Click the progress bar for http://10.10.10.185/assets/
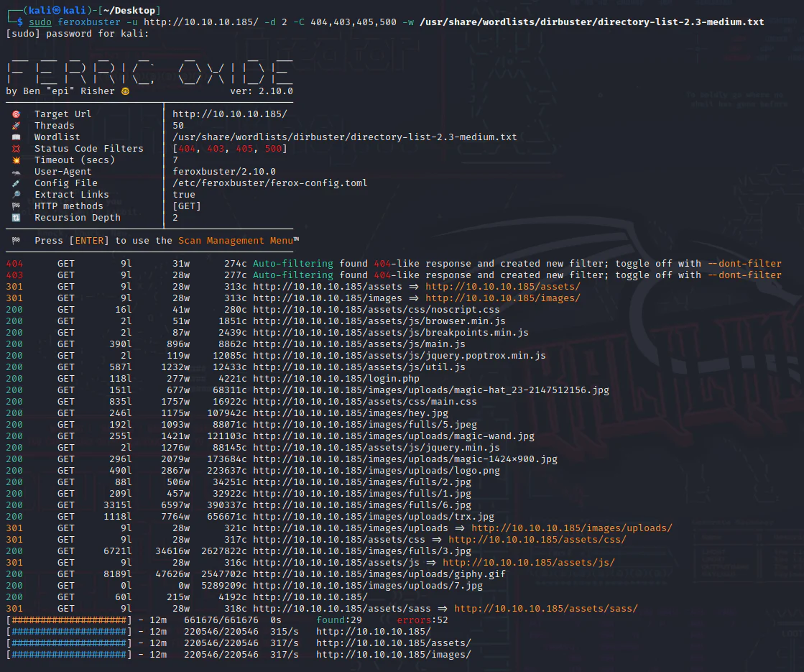 [x=69, y=643]
